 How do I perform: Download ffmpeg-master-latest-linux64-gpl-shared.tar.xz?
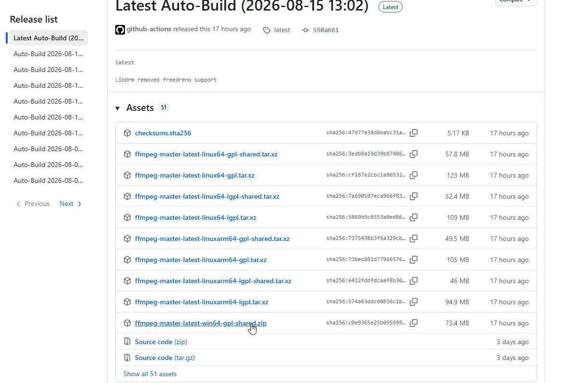[206, 154]
